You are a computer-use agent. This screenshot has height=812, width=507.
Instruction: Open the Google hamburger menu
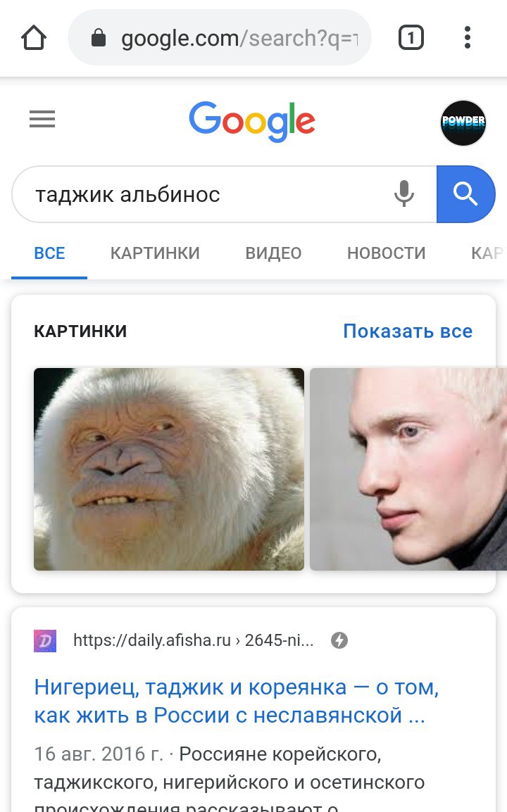click(x=42, y=119)
